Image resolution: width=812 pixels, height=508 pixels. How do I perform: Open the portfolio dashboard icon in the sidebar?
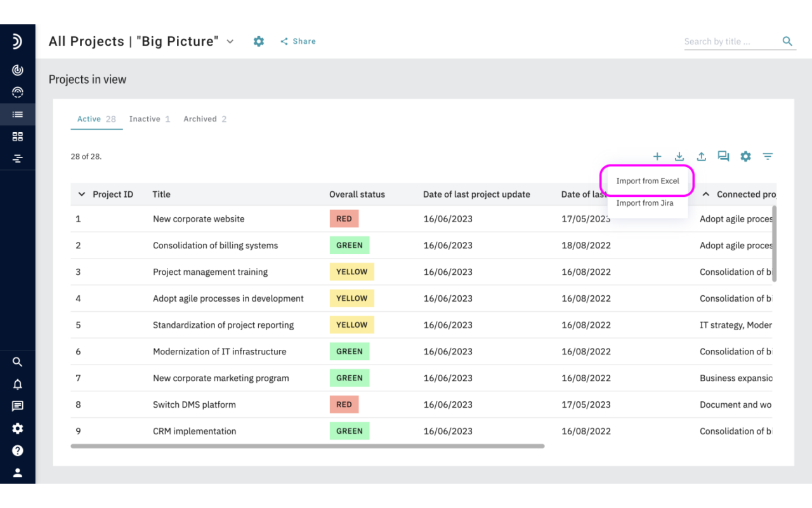pyautogui.click(x=18, y=91)
